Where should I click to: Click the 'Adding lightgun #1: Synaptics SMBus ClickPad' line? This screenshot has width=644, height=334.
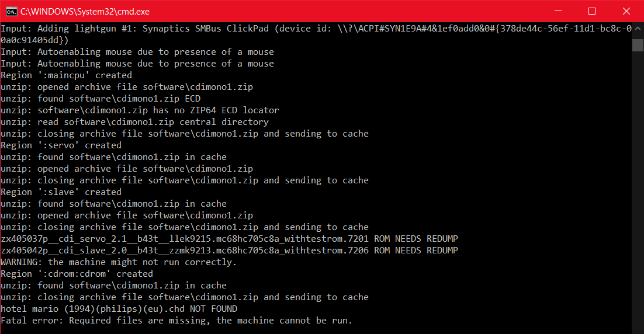click(x=316, y=34)
